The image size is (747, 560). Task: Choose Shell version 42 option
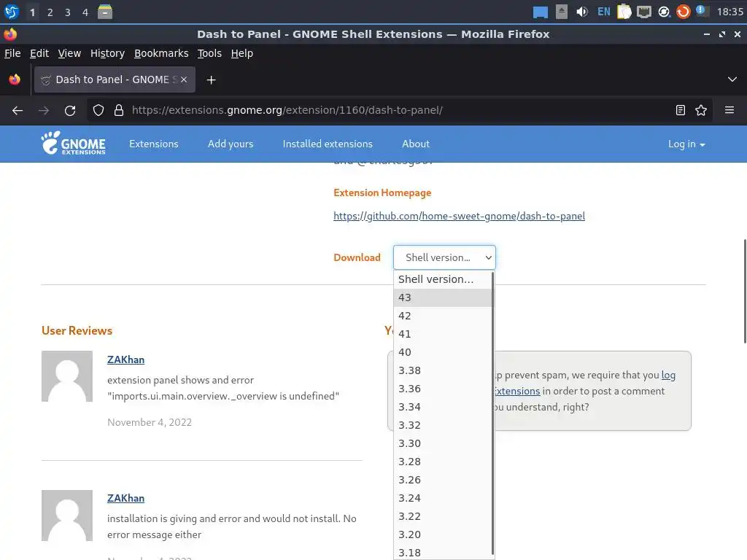click(443, 316)
